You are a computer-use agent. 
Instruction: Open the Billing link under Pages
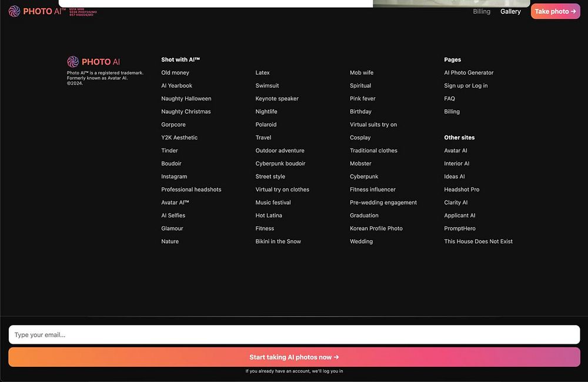[x=452, y=112]
